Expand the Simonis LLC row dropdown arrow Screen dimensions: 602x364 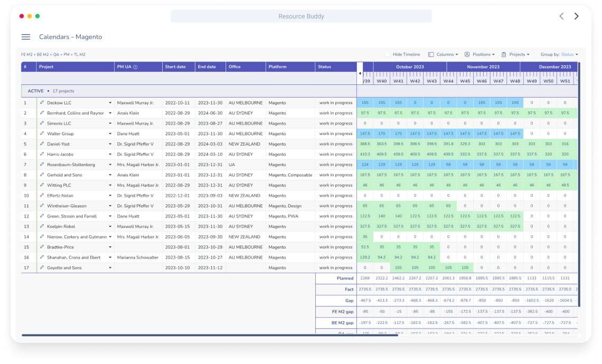[x=110, y=123]
